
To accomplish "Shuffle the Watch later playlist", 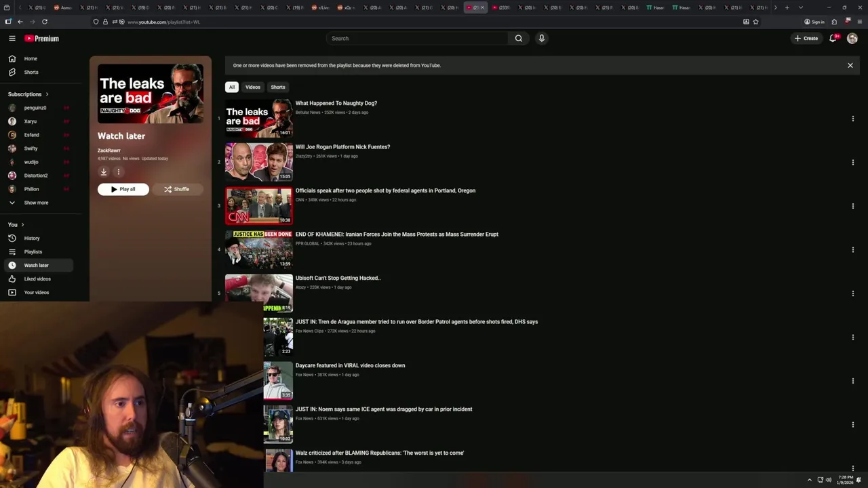I will tap(177, 190).
